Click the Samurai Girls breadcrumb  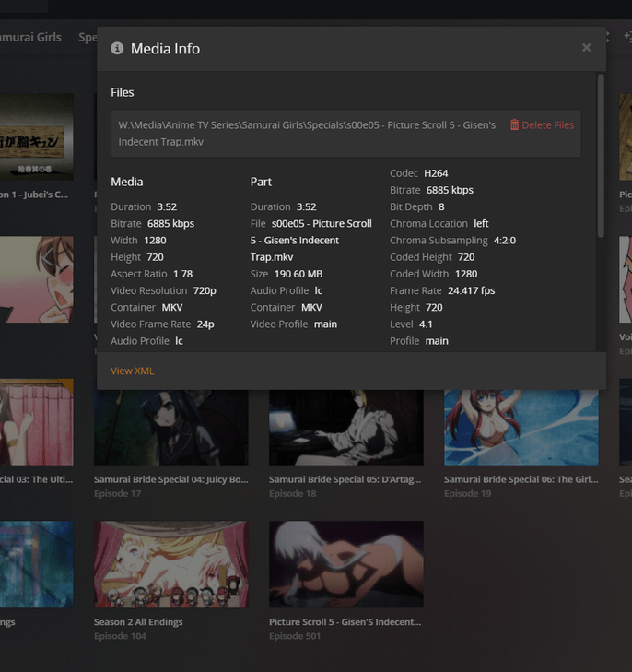coord(30,37)
